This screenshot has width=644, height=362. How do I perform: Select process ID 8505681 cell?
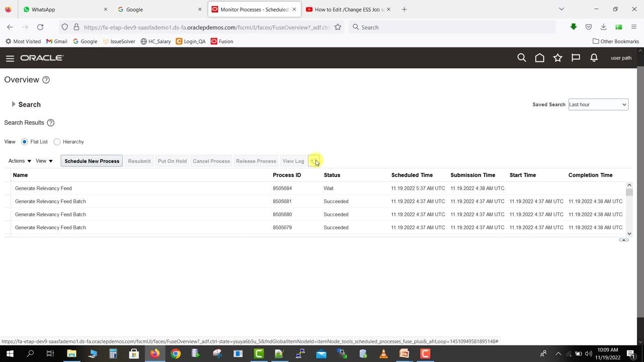coord(282,201)
